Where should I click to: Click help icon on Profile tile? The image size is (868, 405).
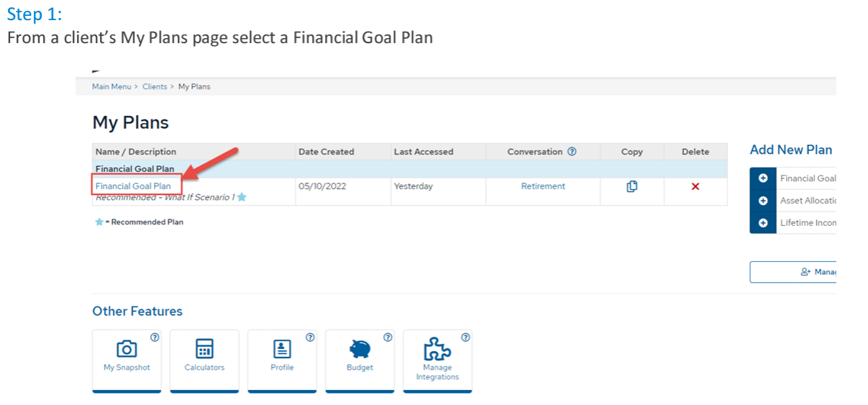pos(310,337)
